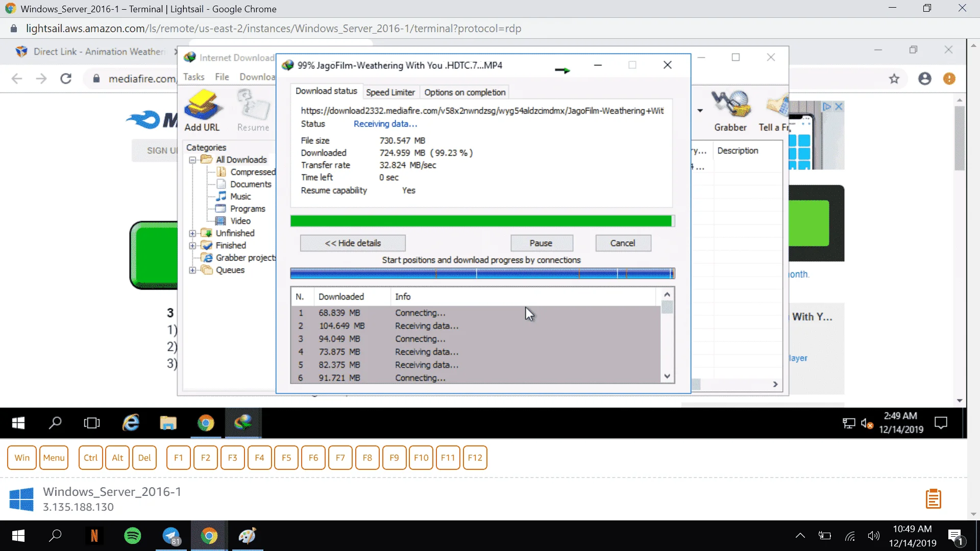
Task: Open the Downloads menu in IDM
Action: [x=257, y=77]
